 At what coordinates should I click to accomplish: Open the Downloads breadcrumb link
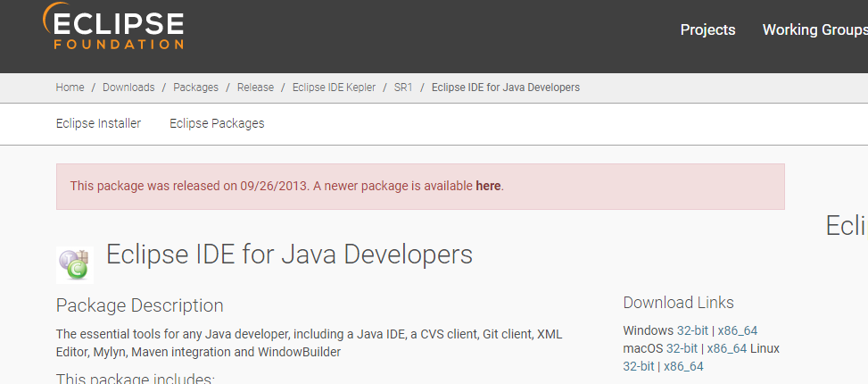128,88
